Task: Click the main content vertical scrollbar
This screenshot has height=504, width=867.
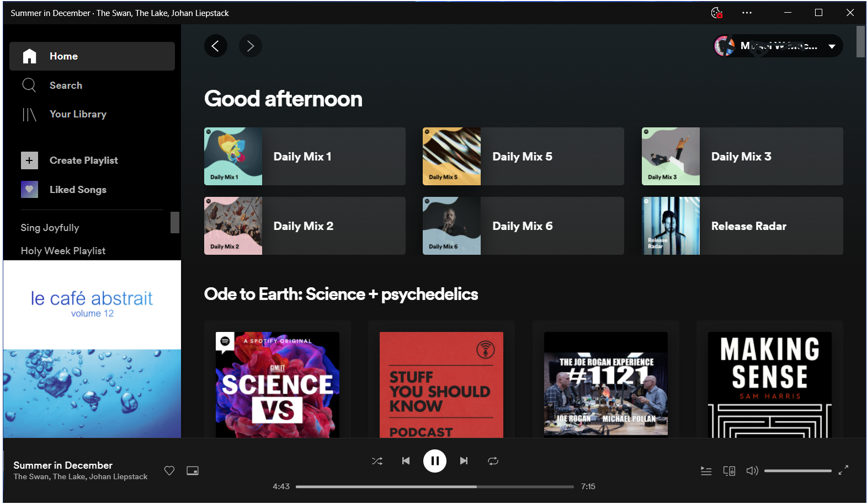Action: pos(860,41)
